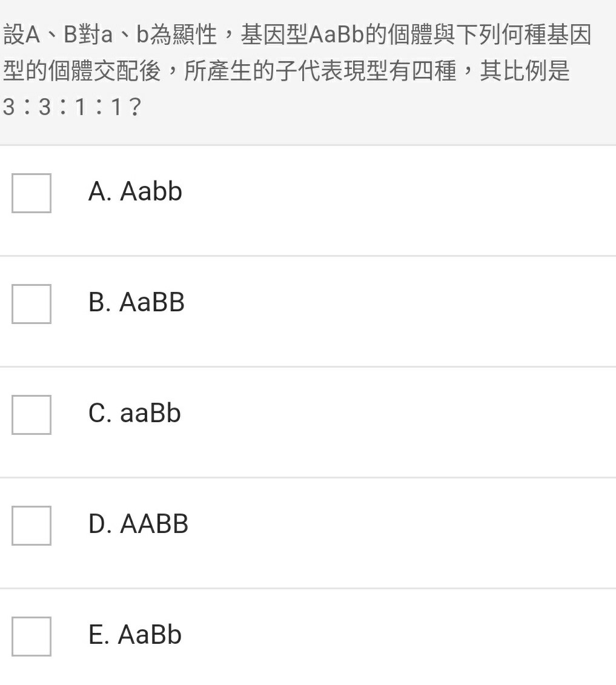This screenshot has width=616, height=685.
Task: Choose the answer text E. AaBb
Action: tap(135, 635)
